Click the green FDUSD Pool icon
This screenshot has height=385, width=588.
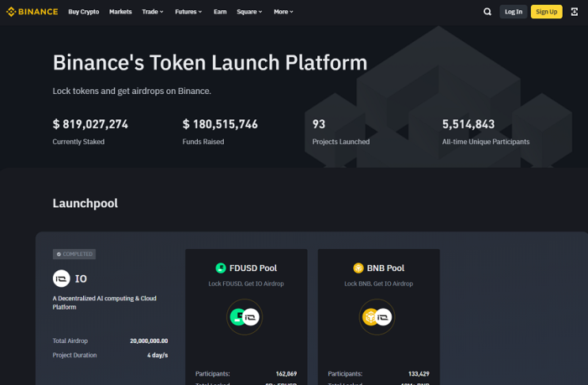[x=221, y=268]
